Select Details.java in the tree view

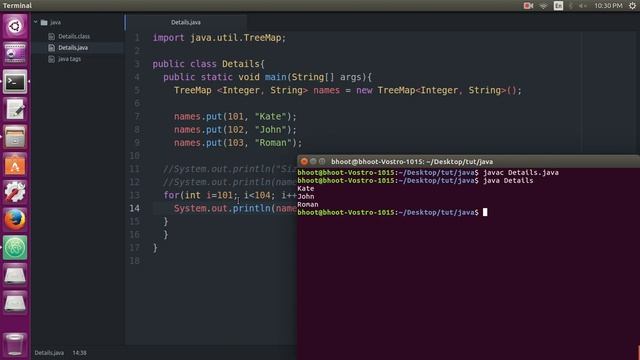pos(73,48)
